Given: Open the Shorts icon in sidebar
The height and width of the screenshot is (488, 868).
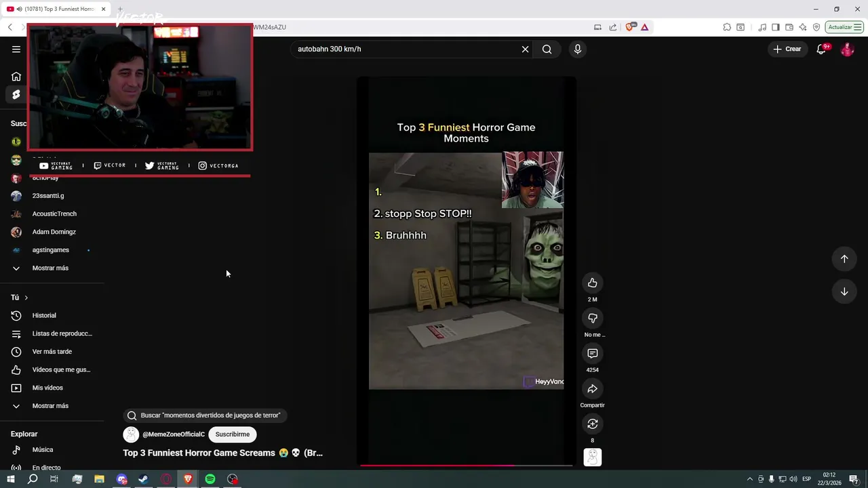Looking at the screenshot, I should 16,94.
